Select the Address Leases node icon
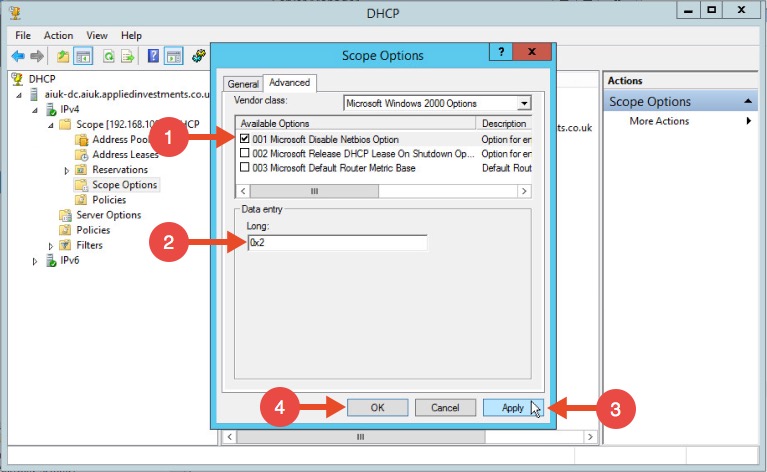This screenshot has height=472, width=767. 82,155
